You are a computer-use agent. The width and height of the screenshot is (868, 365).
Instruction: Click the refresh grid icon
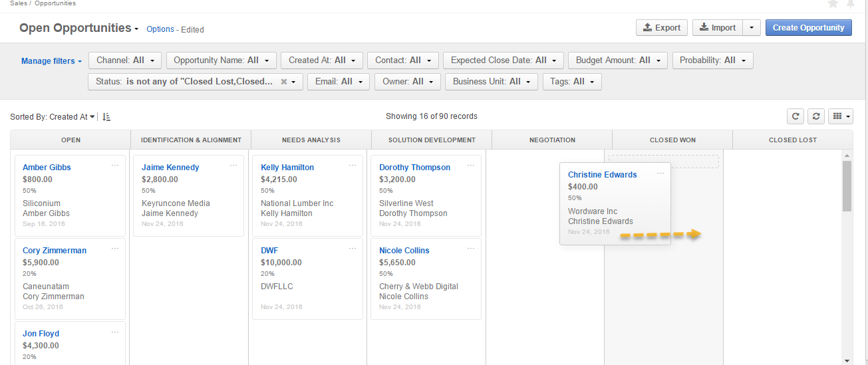pyautogui.click(x=795, y=116)
